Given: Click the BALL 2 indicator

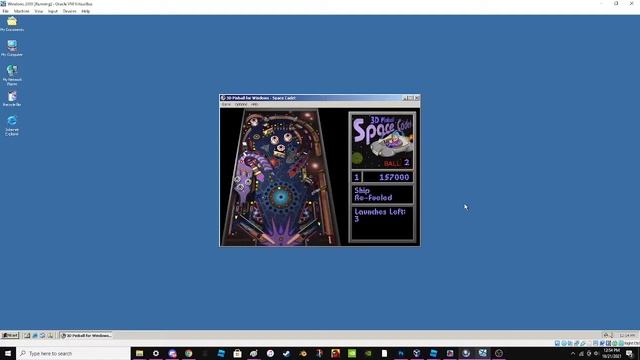Looking at the screenshot, I should (396, 163).
